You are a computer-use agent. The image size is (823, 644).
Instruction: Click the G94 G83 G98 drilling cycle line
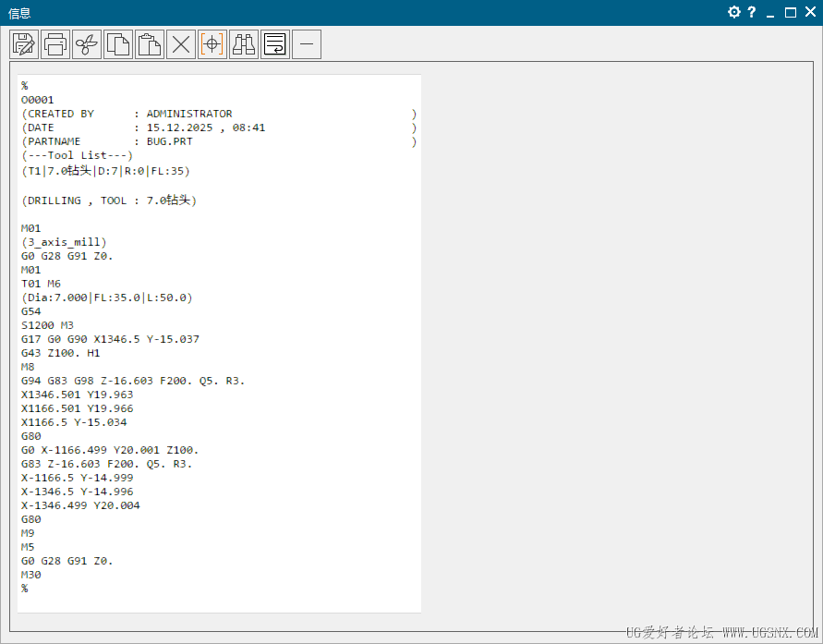click(133, 381)
